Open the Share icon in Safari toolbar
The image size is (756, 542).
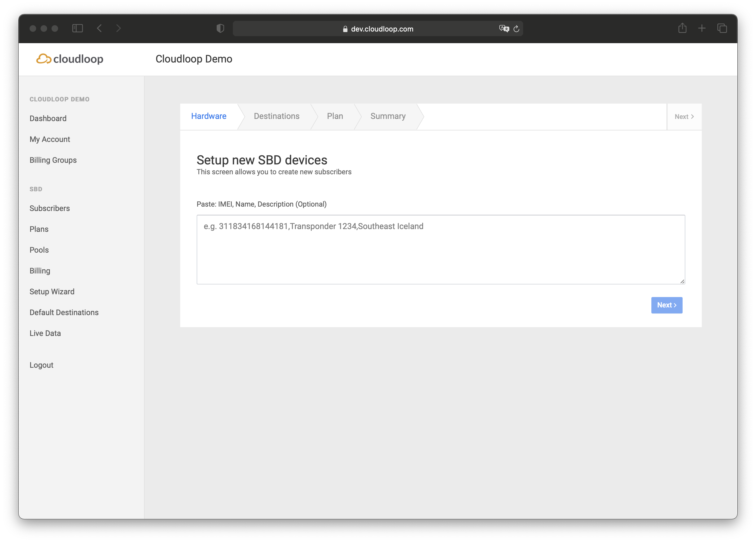click(x=682, y=28)
